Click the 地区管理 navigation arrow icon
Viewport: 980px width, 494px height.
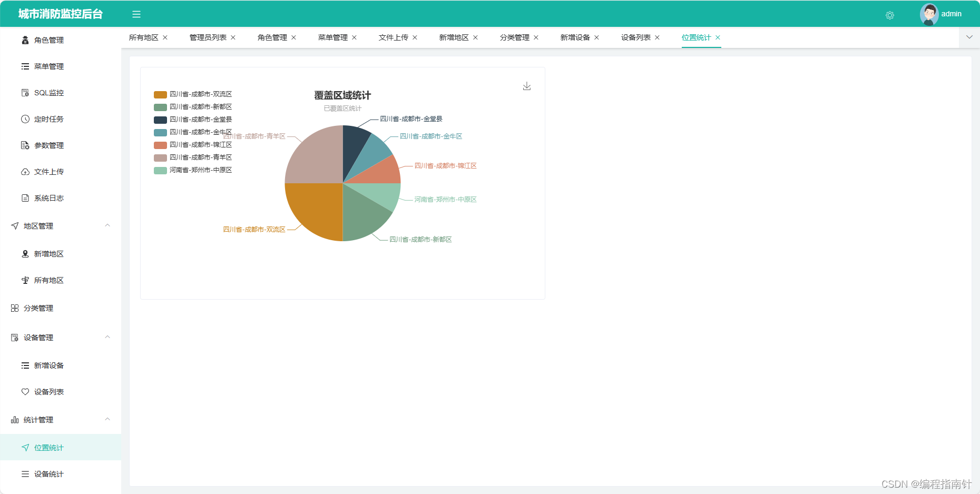point(15,226)
